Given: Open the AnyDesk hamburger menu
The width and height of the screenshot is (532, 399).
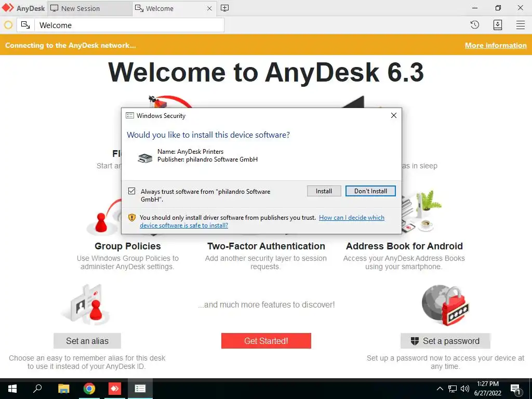Looking at the screenshot, I should click(521, 25).
